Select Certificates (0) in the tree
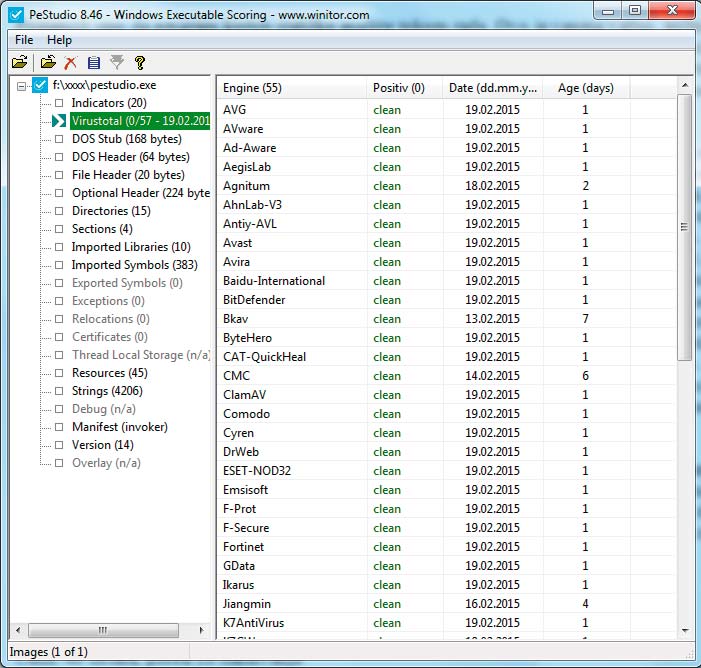Image resolution: width=701 pixels, height=668 pixels. [x=110, y=337]
